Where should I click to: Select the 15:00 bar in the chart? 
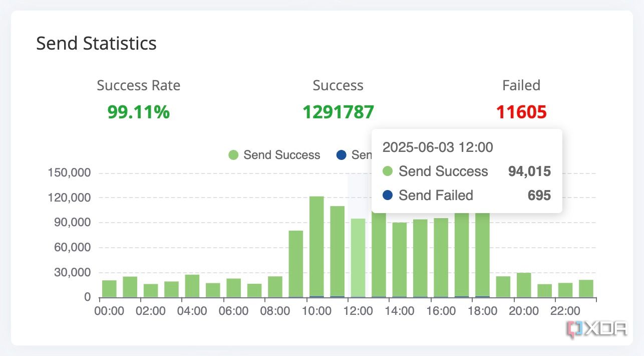(x=420, y=259)
